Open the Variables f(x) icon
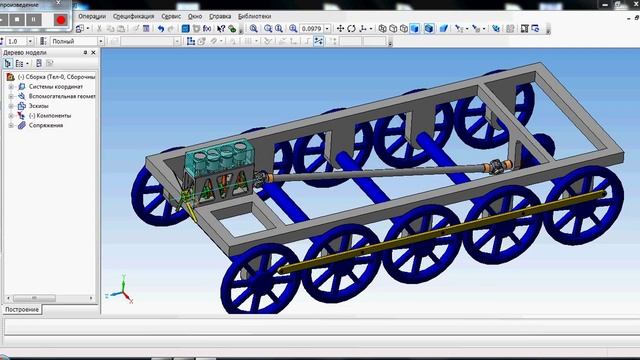 pos(207,29)
